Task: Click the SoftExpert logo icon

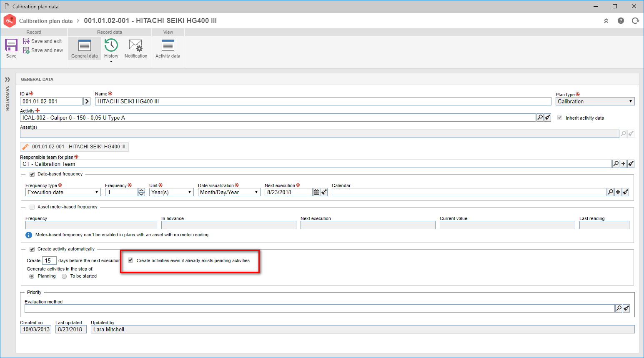Action: (10, 20)
